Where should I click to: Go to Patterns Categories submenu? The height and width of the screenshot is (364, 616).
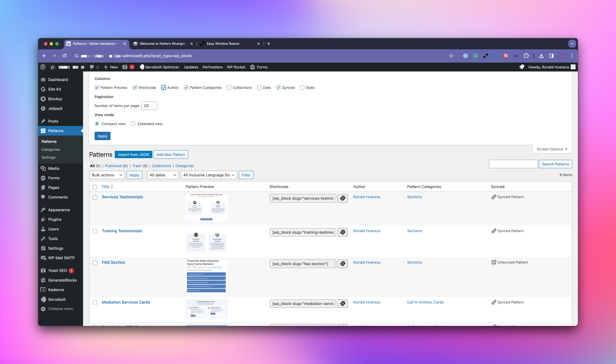pyautogui.click(x=51, y=149)
